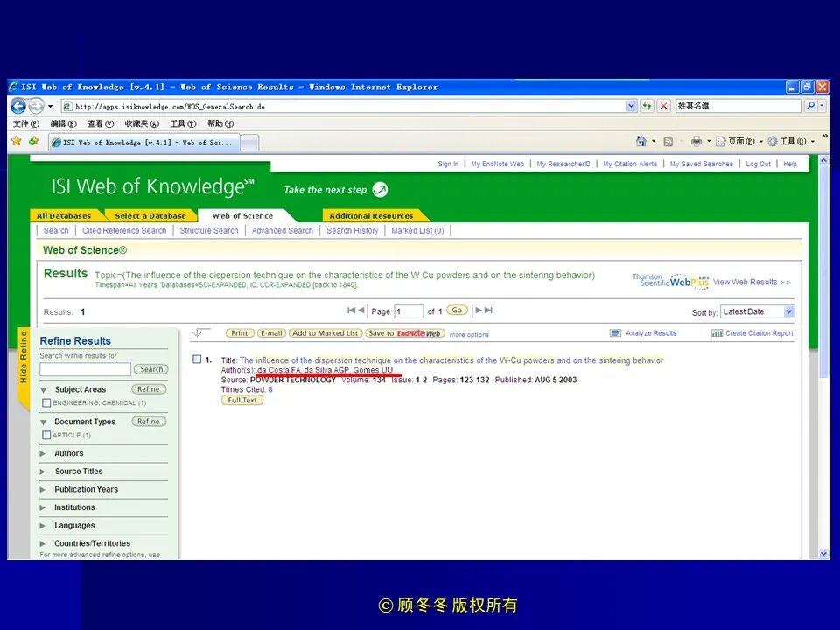Image resolution: width=840 pixels, height=630 pixels.
Task: Click the Add to Marked List button
Action: [x=325, y=333]
